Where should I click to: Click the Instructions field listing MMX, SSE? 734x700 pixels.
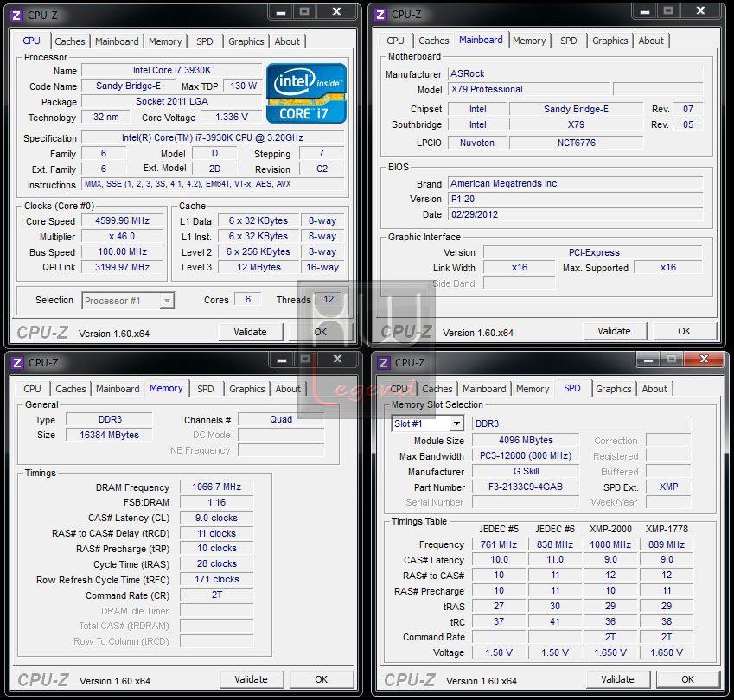(x=213, y=184)
